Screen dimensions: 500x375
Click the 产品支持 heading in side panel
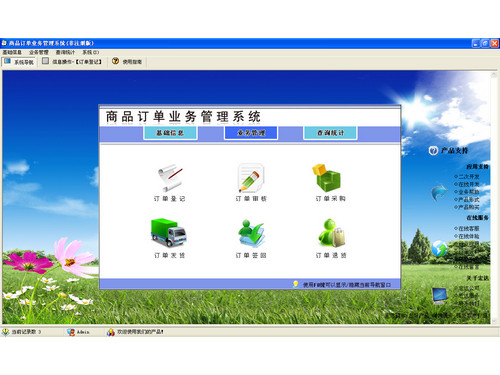(455, 151)
